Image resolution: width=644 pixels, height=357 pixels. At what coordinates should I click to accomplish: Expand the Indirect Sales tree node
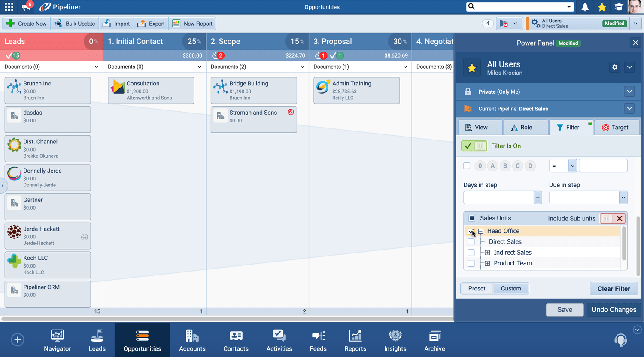pos(487,253)
